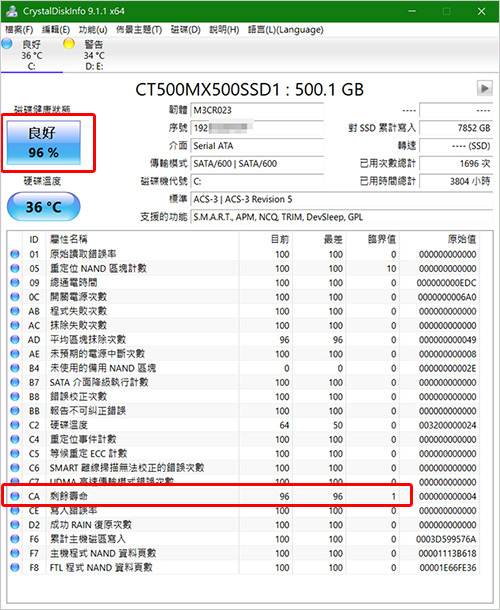500x610 pixels.
Task: Click the status dot of row B7
Action: pyautogui.click(x=15, y=382)
